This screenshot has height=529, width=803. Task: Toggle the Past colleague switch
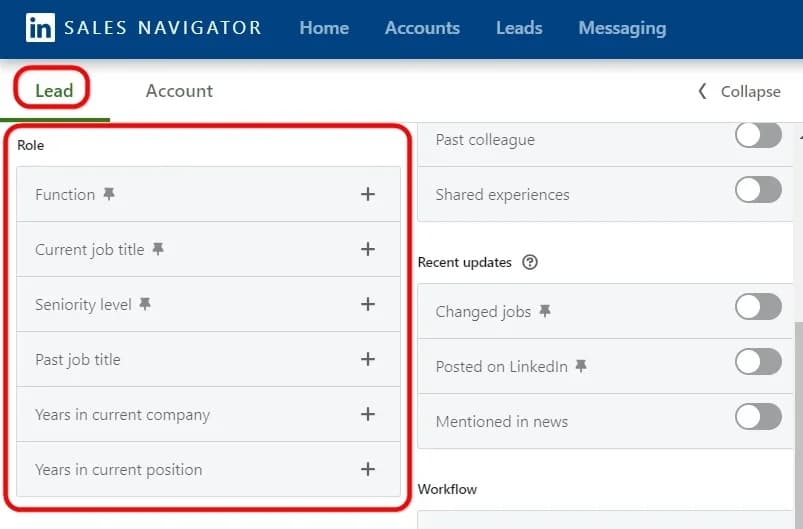[x=758, y=135]
